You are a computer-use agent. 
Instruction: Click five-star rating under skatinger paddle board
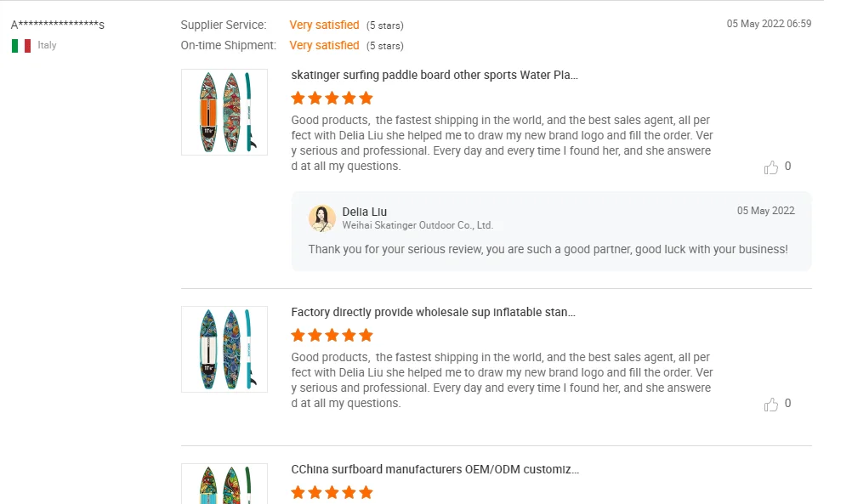332,98
